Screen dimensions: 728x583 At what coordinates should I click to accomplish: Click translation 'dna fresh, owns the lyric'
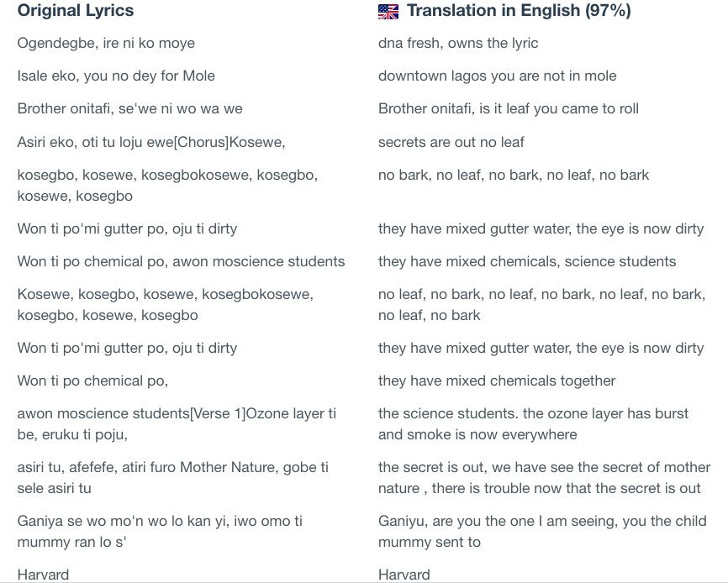(458, 43)
